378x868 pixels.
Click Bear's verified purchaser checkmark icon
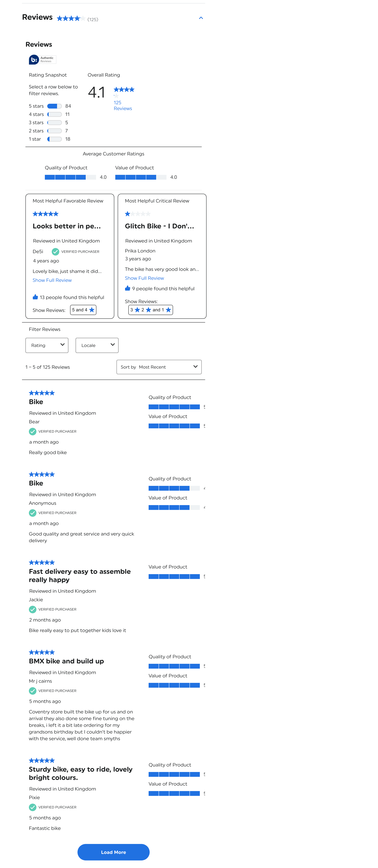tap(33, 431)
